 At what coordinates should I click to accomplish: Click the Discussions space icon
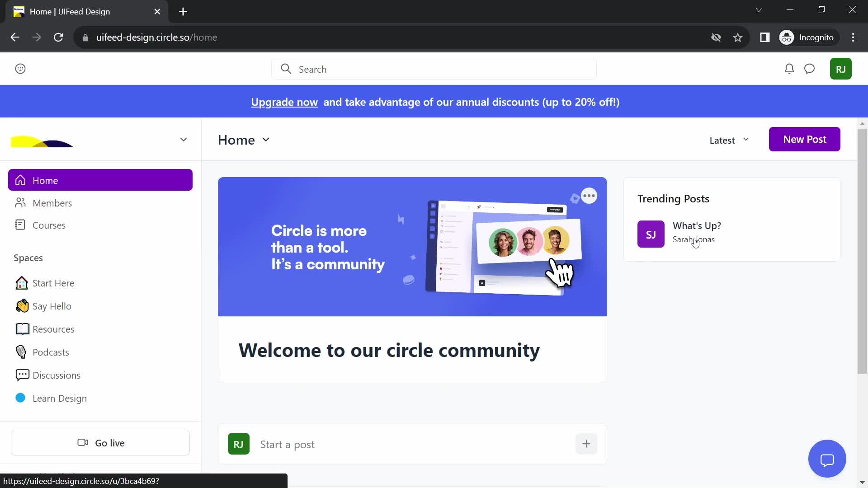pos(21,375)
